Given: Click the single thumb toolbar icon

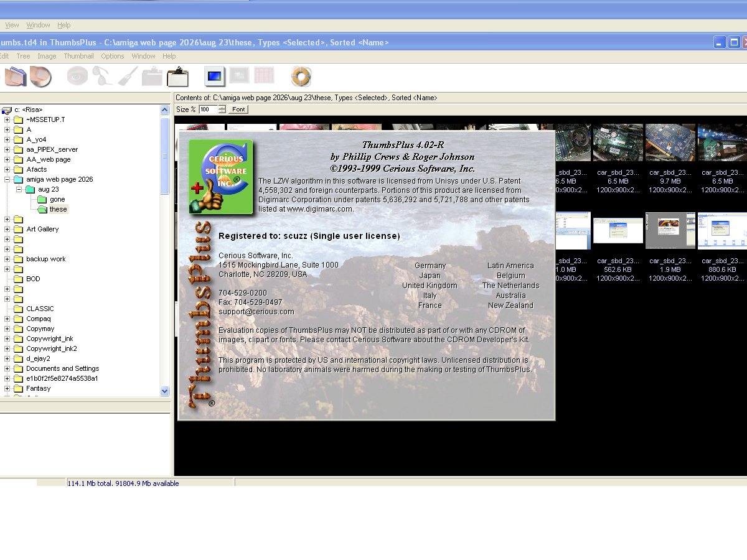Looking at the screenshot, I should [x=41, y=77].
